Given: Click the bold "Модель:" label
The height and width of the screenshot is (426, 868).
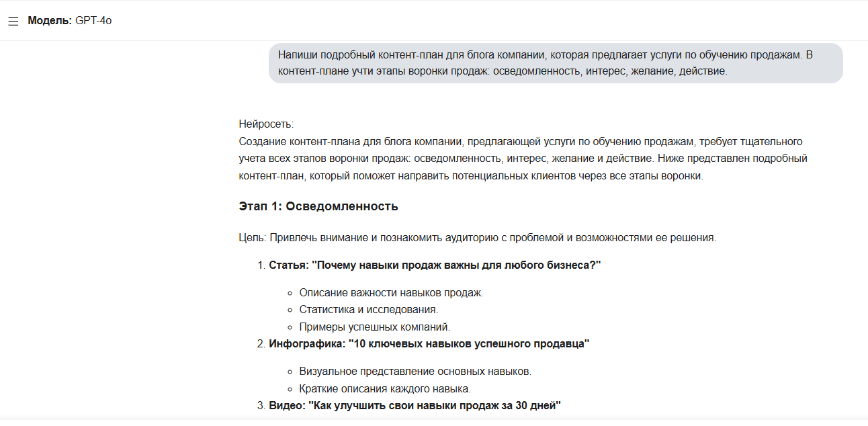Looking at the screenshot, I should [50, 21].
